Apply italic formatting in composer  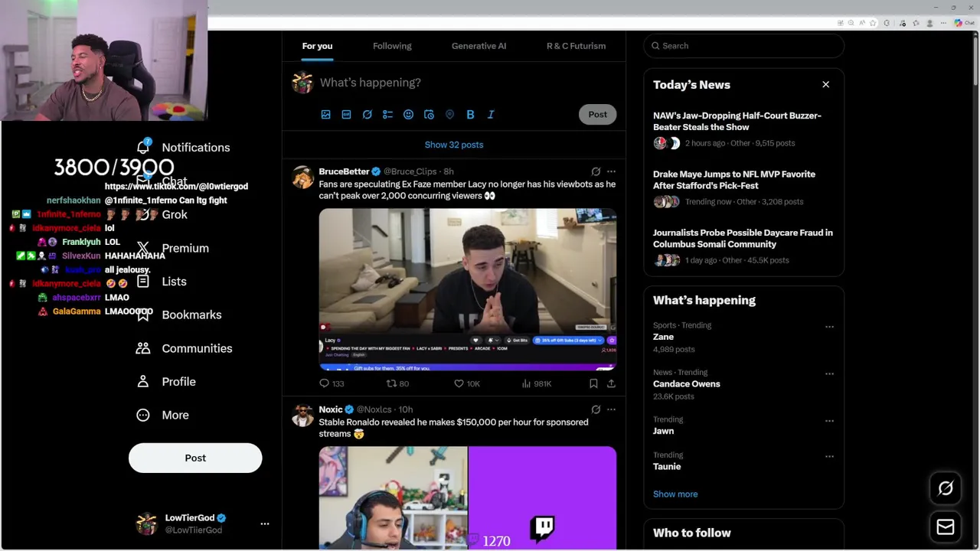click(491, 115)
